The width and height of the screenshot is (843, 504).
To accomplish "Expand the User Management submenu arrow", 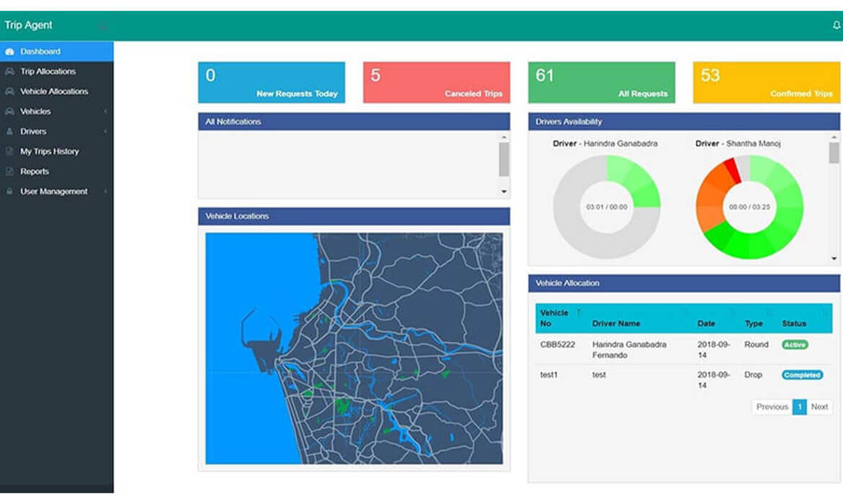I will point(105,192).
